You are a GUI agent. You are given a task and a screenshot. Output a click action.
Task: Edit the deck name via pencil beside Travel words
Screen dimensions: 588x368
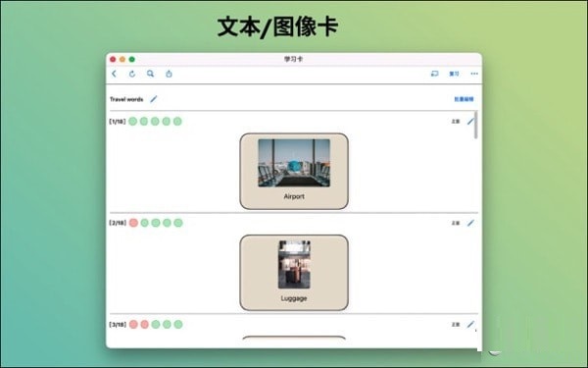(154, 99)
